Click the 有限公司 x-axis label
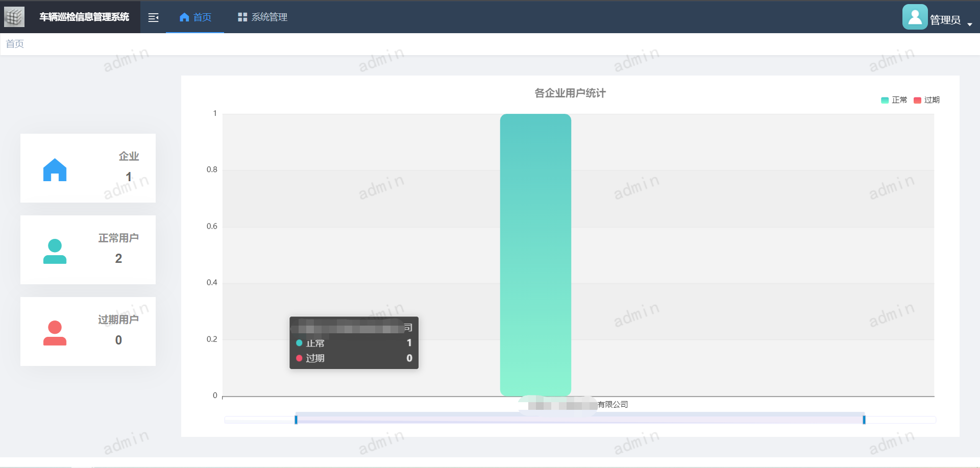 click(612, 405)
